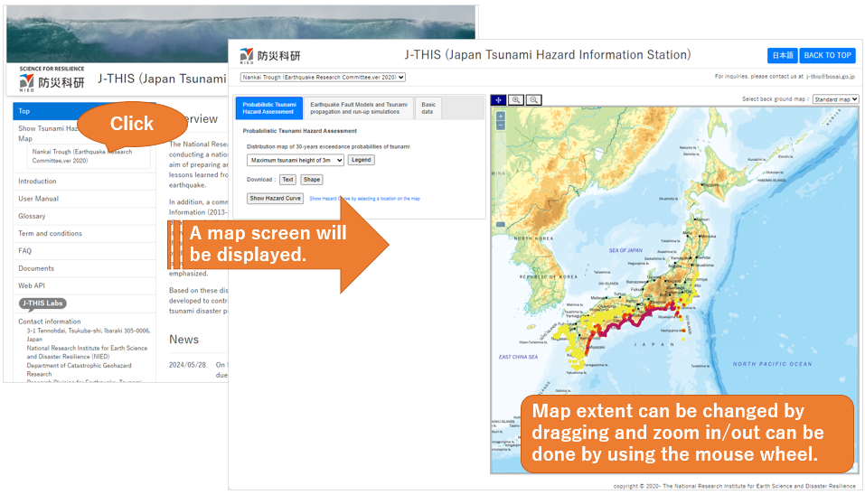Click the j-this@bosai.go.jp contact email
This screenshot has width=865, height=504.
(x=831, y=77)
